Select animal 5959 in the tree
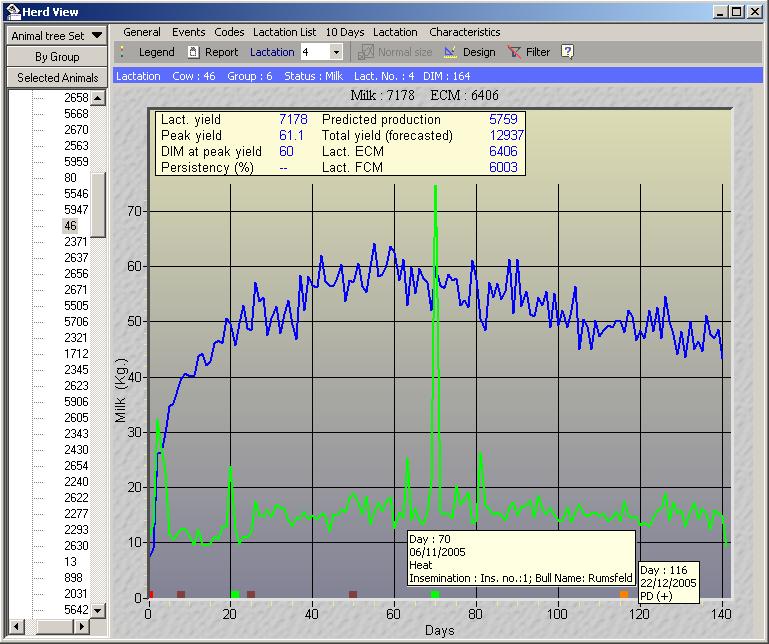This screenshot has width=769, height=644. click(76, 162)
